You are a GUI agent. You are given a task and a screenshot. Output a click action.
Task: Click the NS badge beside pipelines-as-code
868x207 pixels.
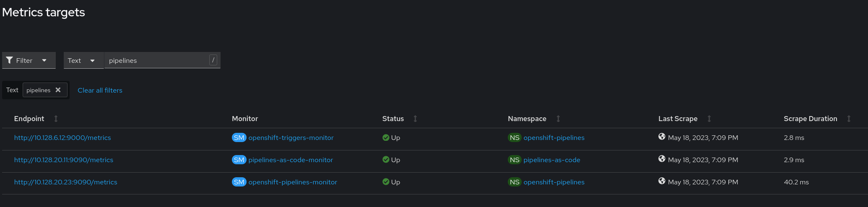(515, 160)
